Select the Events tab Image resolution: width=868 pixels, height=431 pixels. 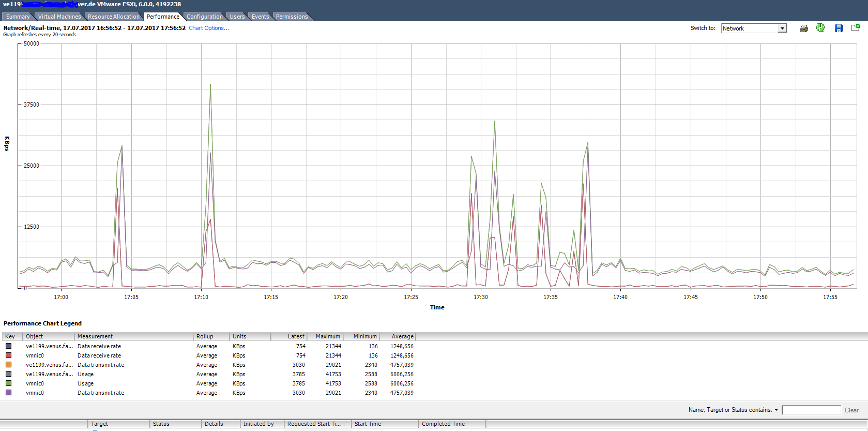[260, 17]
